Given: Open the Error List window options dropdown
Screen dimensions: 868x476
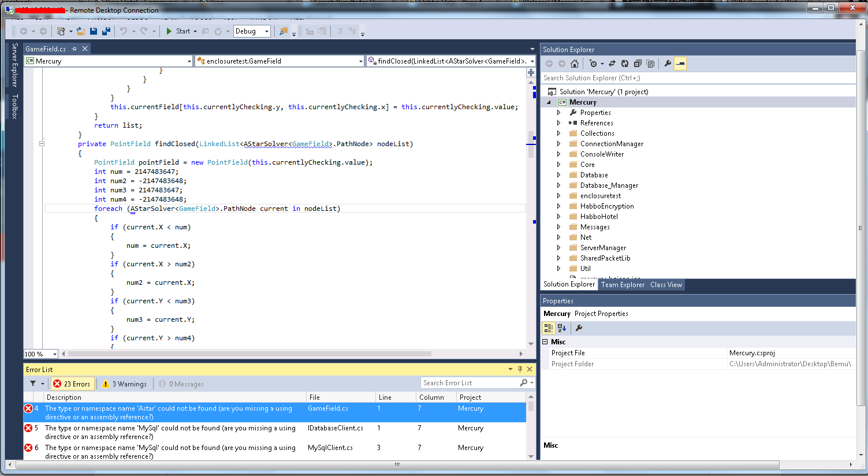Looking at the screenshot, I should click(x=511, y=369).
